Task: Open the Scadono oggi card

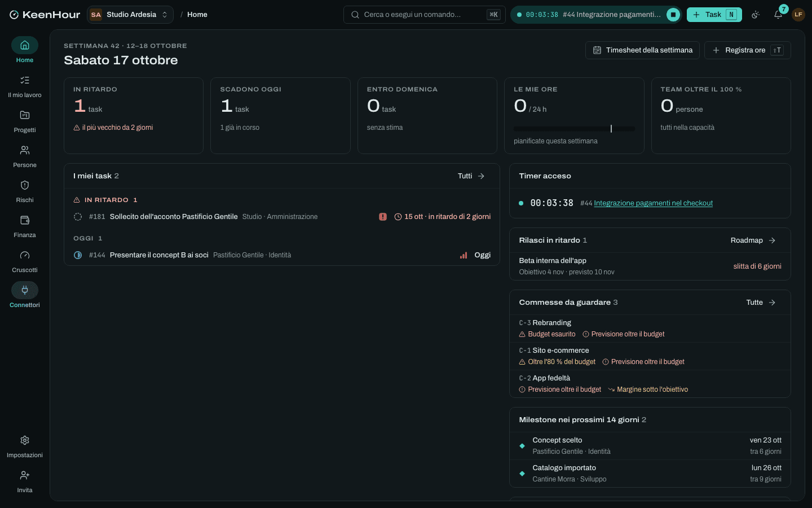Action: tap(280, 116)
